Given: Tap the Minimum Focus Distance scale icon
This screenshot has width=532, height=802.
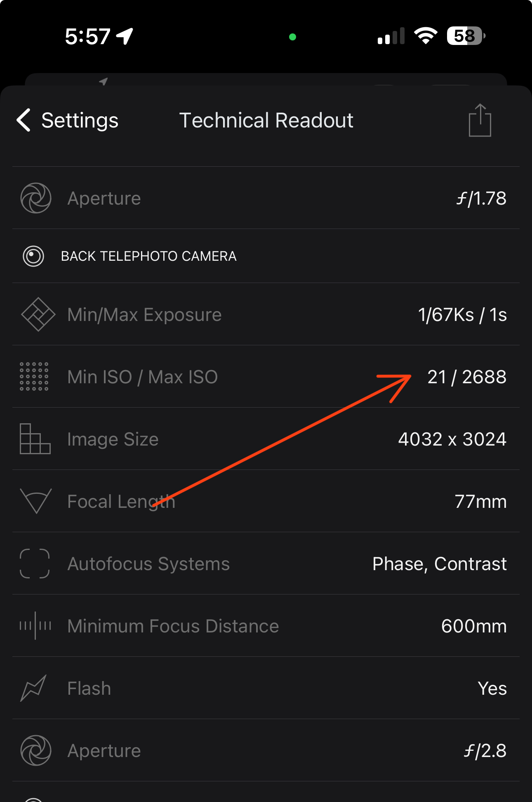Looking at the screenshot, I should [x=35, y=626].
